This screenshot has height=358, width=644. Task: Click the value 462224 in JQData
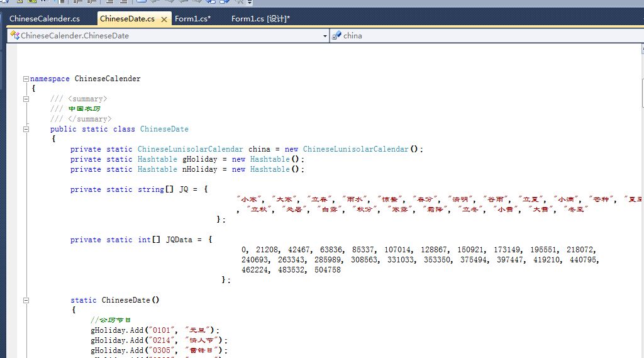coord(255,270)
